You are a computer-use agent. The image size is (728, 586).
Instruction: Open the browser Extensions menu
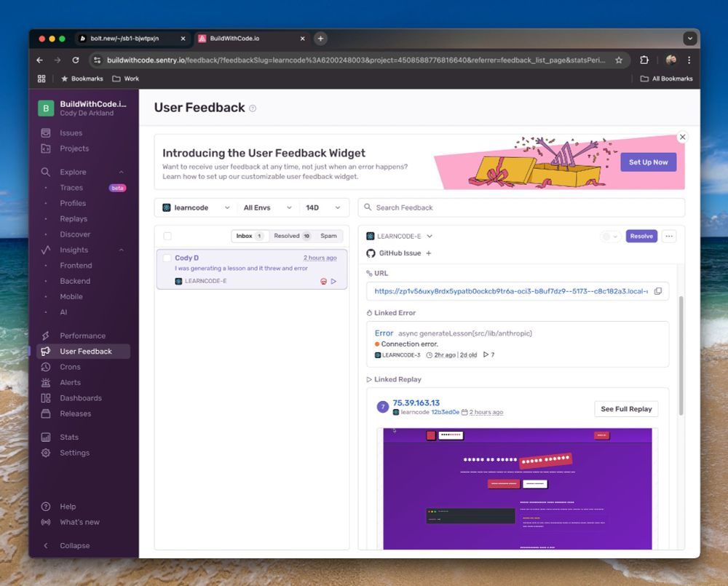point(644,60)
